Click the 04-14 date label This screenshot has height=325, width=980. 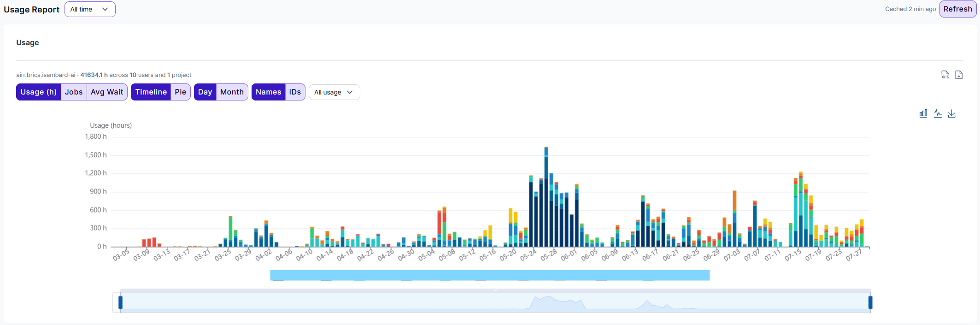[x=324, y=255]
